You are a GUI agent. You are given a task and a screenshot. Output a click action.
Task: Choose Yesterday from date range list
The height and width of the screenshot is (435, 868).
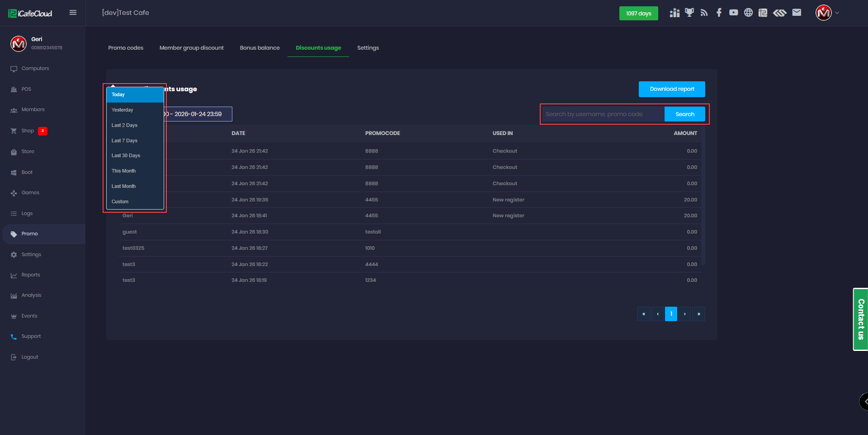pos(123,110)
